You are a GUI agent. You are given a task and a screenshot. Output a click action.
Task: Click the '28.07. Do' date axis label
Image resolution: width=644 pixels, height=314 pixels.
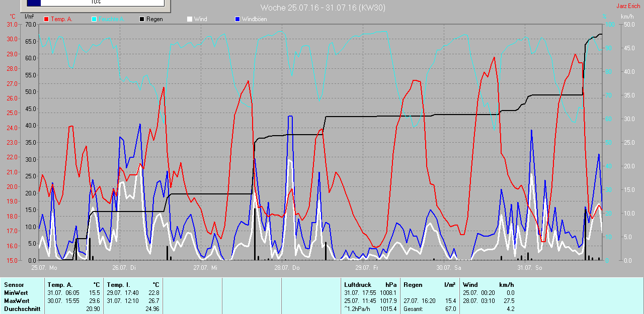(x=287, y=268)
